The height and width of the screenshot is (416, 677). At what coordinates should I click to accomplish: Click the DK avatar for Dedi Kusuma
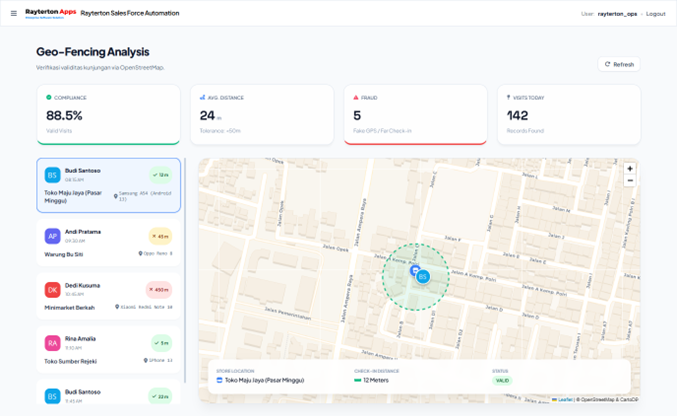[x=52, y=290]
